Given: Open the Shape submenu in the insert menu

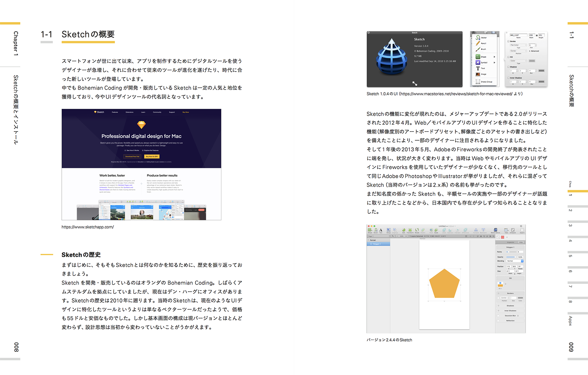Looking at the screenshot, I should pos(484,57).
